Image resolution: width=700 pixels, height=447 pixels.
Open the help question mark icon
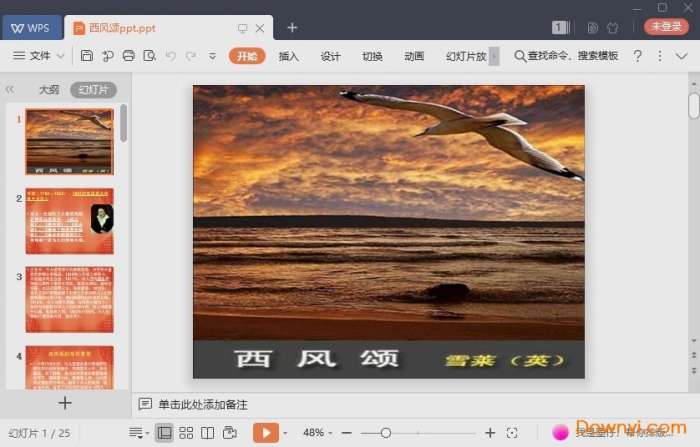[638, 56]
